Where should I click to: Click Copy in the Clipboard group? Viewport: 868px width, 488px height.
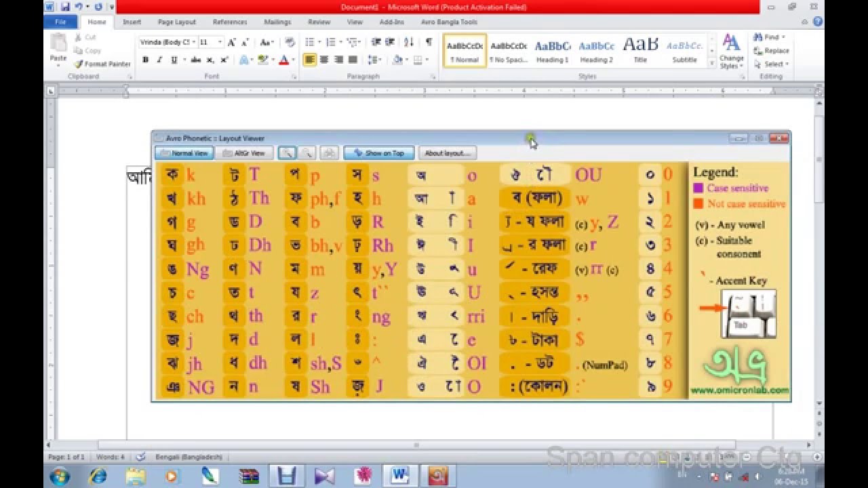pyautogui.click(x=87, y=51)
